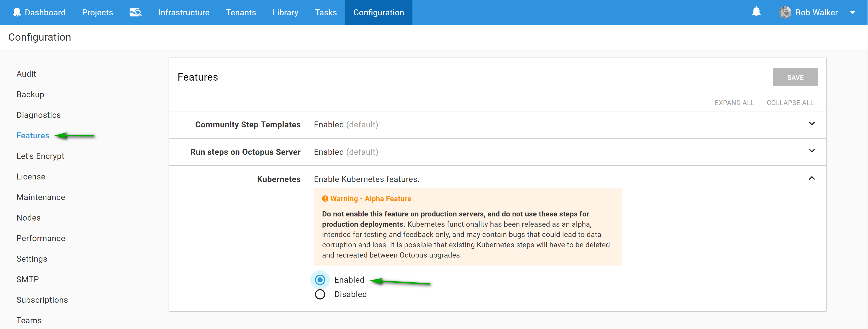Select the Disabled Kubernetes radio button
The height and width of the screenshot is (329, 868).
320,294
